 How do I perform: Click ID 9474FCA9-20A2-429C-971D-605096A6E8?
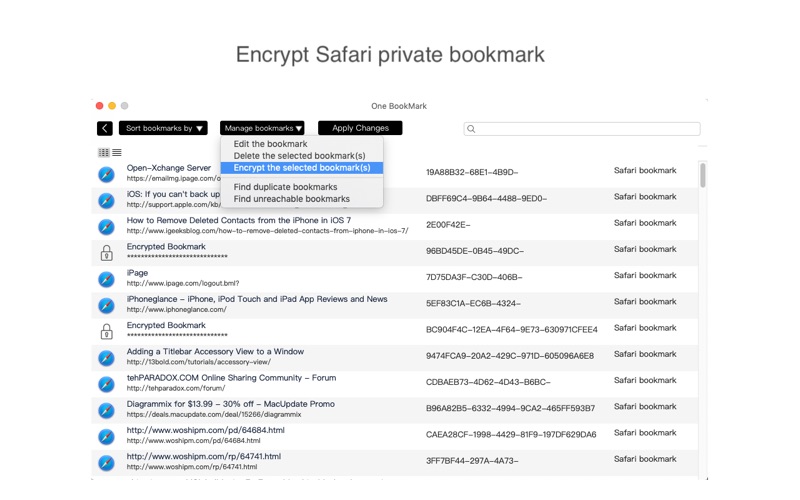(510, 356)
